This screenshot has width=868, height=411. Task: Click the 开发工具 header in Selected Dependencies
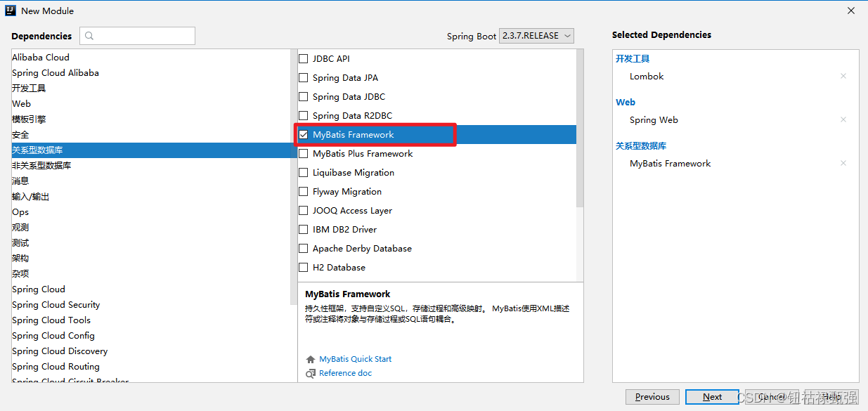633,58
